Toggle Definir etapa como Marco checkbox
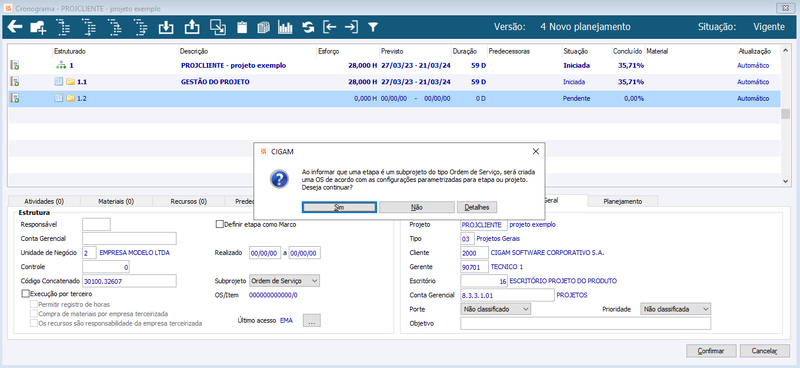Image resolution: width=800 pixels, height=368 pixels. (x=220, y=224)
